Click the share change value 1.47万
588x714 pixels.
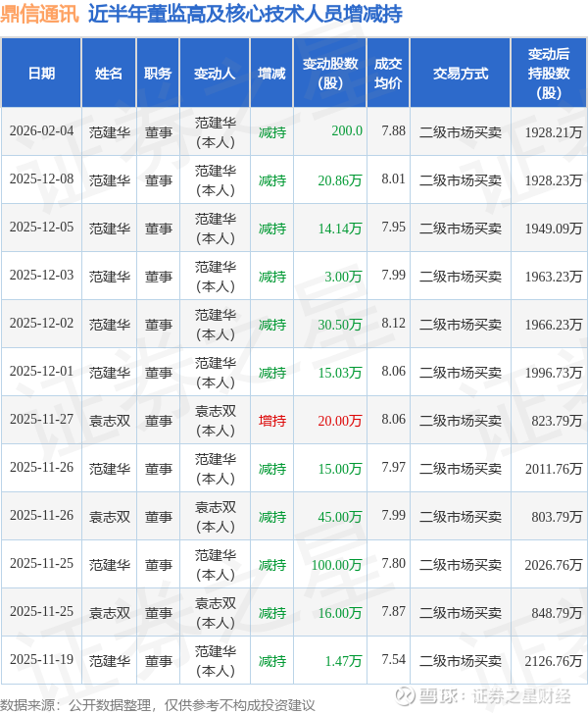pos(343,661)
